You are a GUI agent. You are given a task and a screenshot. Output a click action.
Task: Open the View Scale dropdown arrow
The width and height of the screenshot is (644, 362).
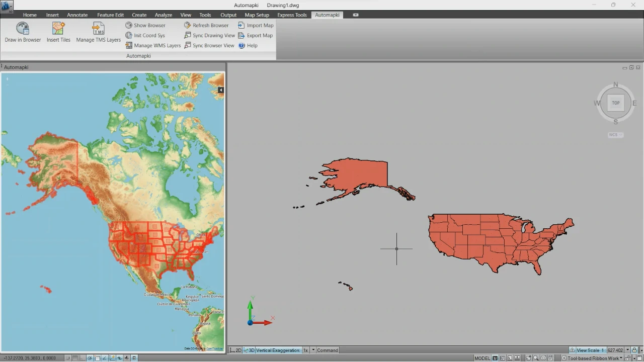point(627,350)
